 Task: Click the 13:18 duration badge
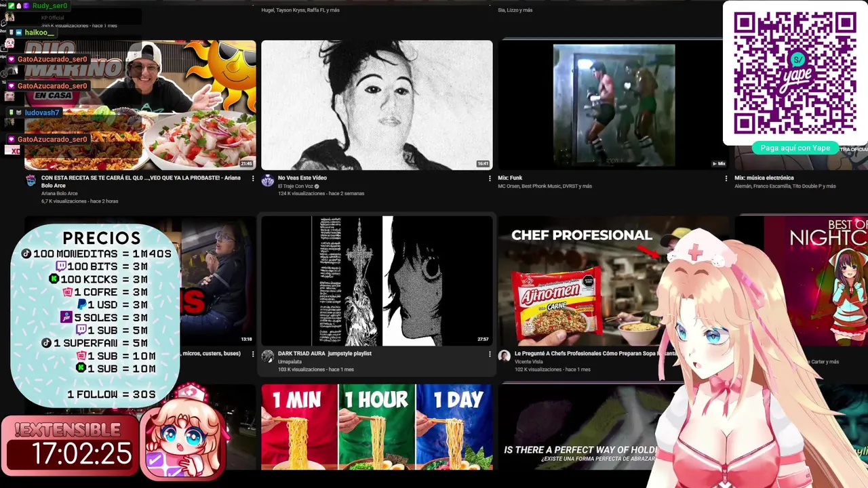point(246,339)
